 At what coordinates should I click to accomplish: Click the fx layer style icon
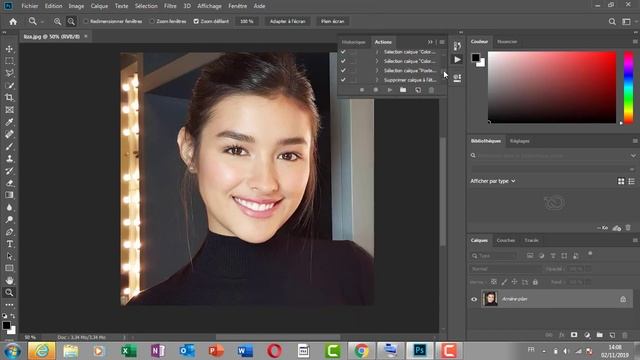(562, 335)
